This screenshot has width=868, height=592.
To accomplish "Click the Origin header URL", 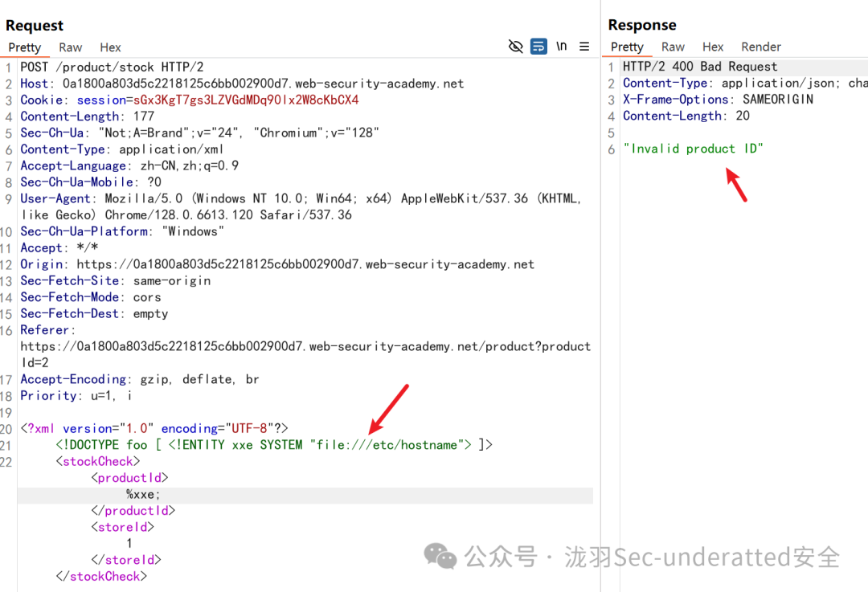I will point(305,264).
